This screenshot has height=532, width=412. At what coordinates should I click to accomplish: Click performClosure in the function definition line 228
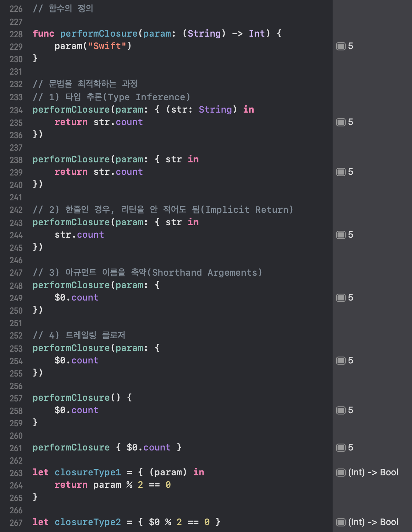(x=99, y=34)
